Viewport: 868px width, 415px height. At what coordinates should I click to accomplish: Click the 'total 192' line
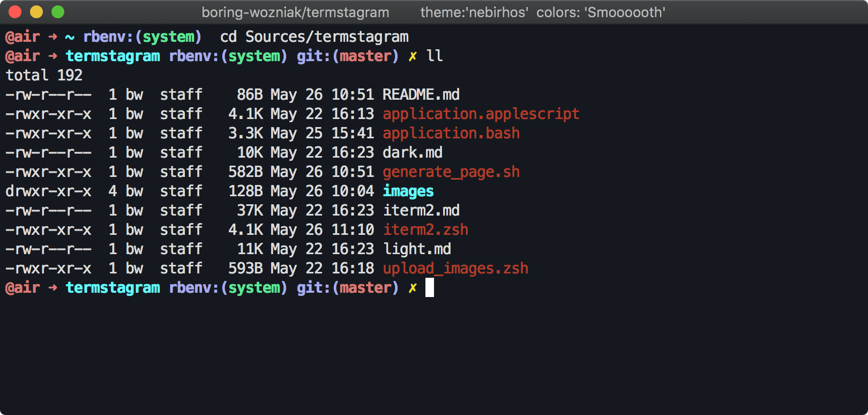coord(44,75)
